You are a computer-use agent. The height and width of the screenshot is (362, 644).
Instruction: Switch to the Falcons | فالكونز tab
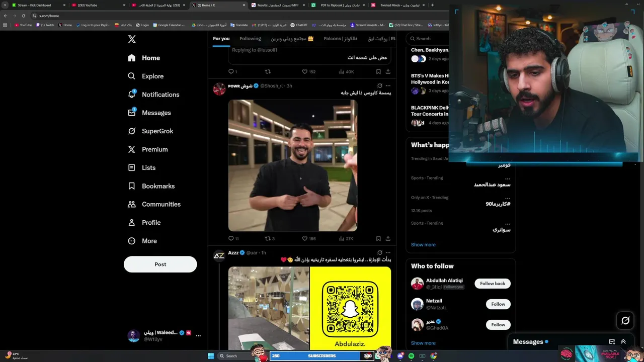click(341, 39)
